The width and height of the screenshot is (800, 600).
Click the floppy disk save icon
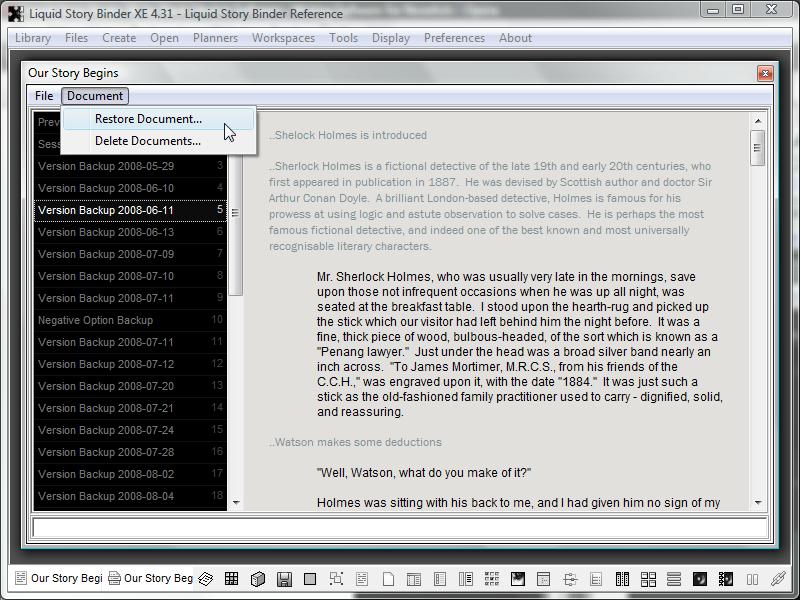(284, 579)
